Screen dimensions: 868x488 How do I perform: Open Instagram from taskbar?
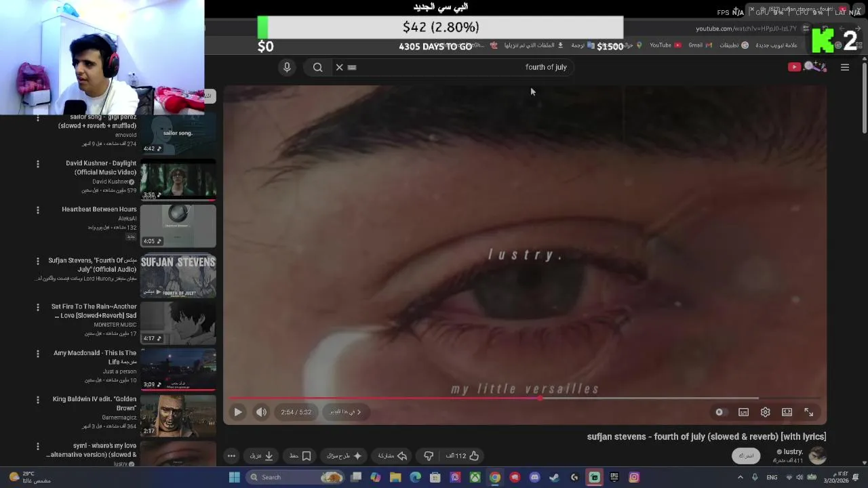pyautogui.click(x=634, y=477)
